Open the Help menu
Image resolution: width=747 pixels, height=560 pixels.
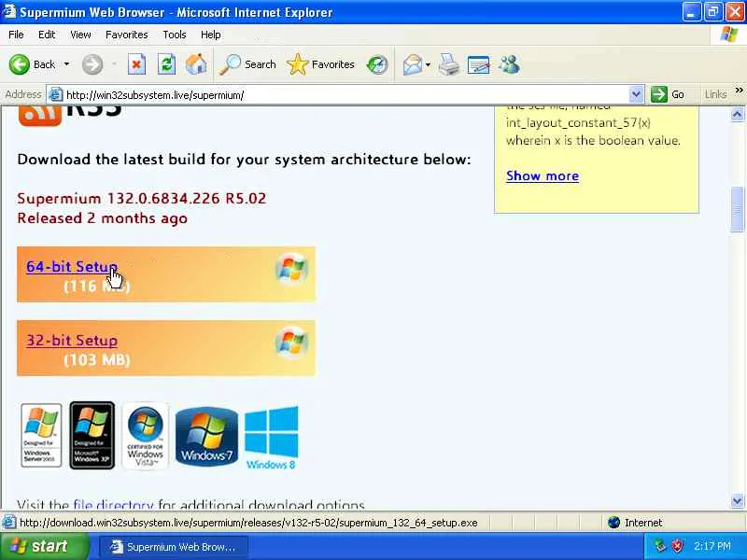tap(211, 35)
